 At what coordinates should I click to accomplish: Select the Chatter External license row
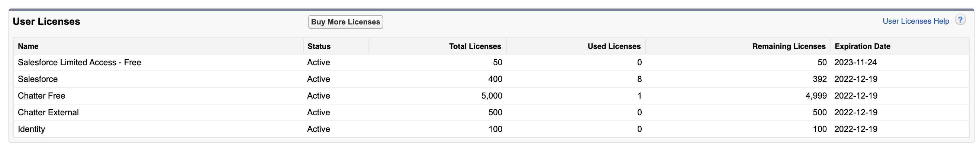click(x=491, y=113)
